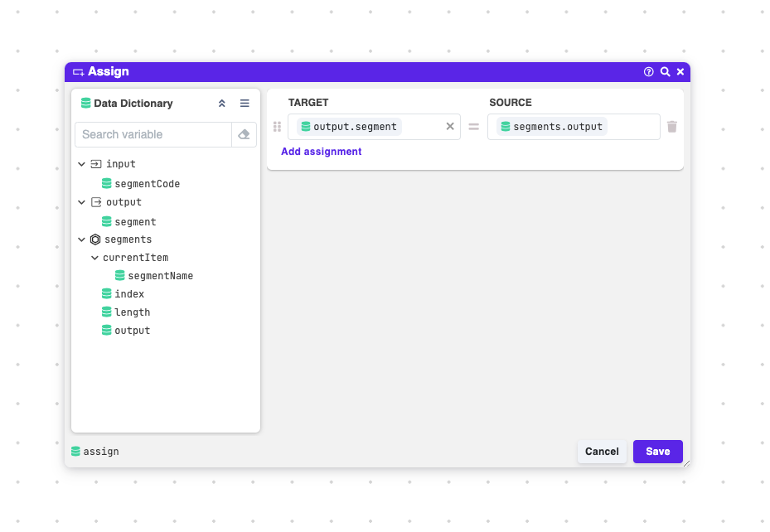Collapse the input tree node

click(81, 164)
